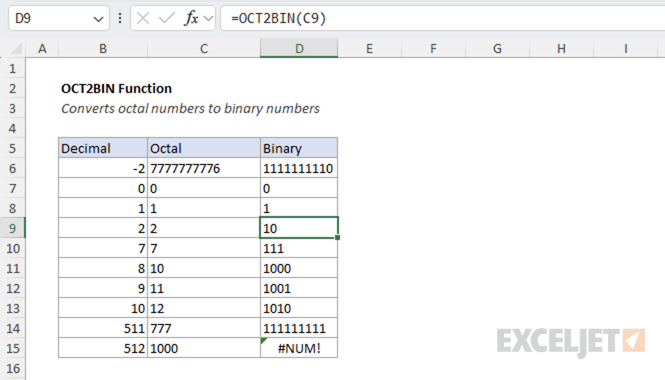The image size is (665, 380).
Task: Select row 2 header
Action: [12, 88]
